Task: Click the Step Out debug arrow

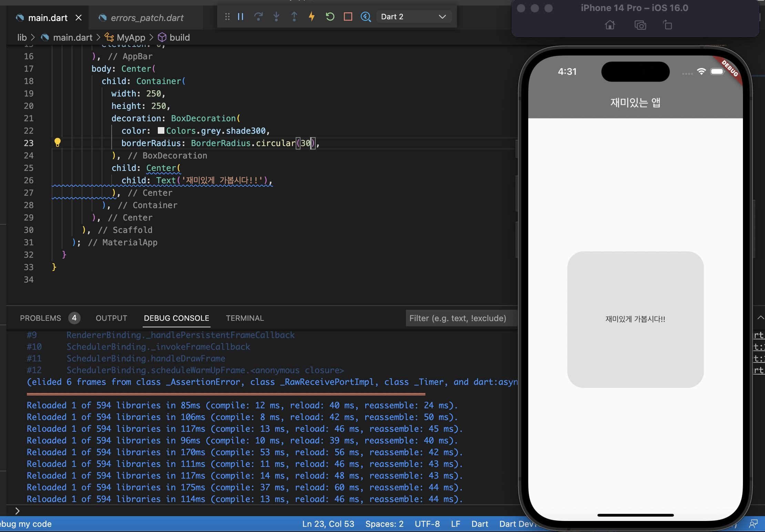Action: pos(294,17)
